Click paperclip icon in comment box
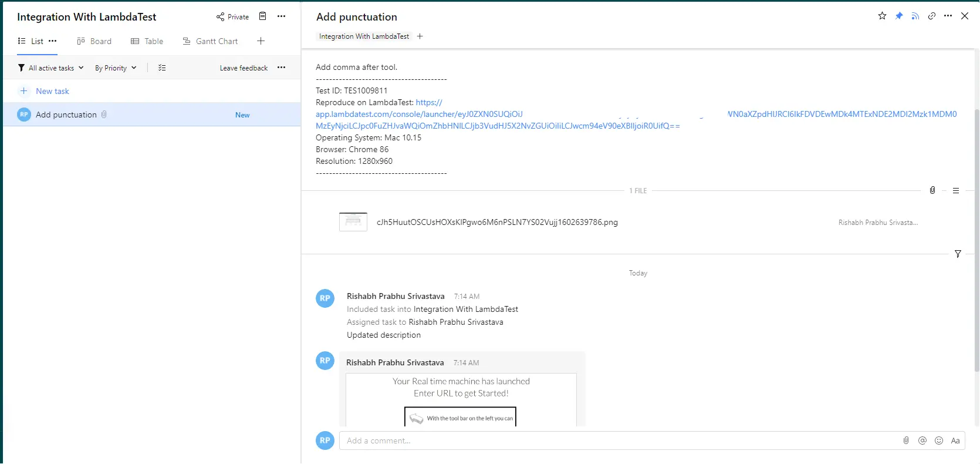This screenshot has height=464, width=980. coord(906,441)
